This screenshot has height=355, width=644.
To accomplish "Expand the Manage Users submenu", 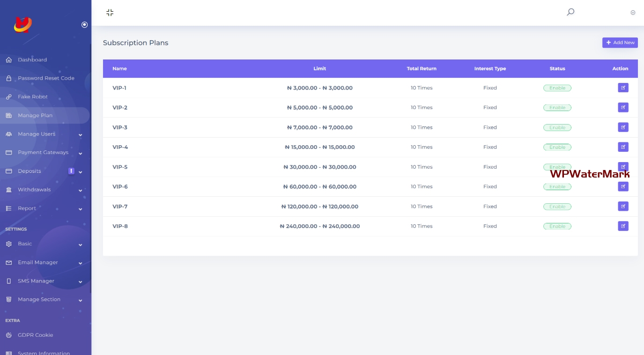I will pos(80,135).
